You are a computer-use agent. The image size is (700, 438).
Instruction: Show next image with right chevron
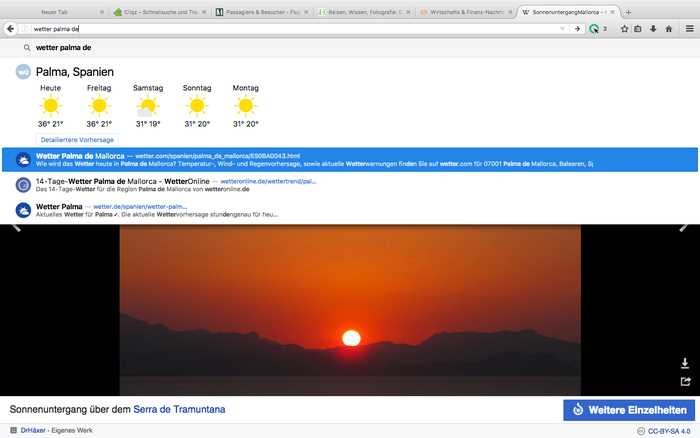683,228
